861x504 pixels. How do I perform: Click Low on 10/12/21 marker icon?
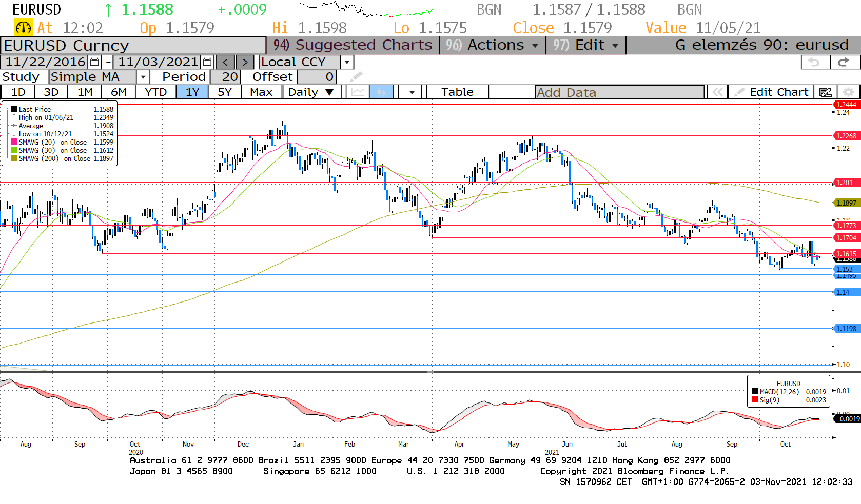(x=14, y=134)
